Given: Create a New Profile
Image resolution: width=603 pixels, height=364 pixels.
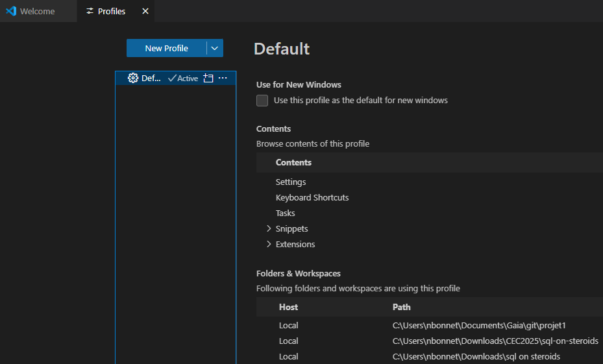Looking at the screenshot, I should [167, 48].
